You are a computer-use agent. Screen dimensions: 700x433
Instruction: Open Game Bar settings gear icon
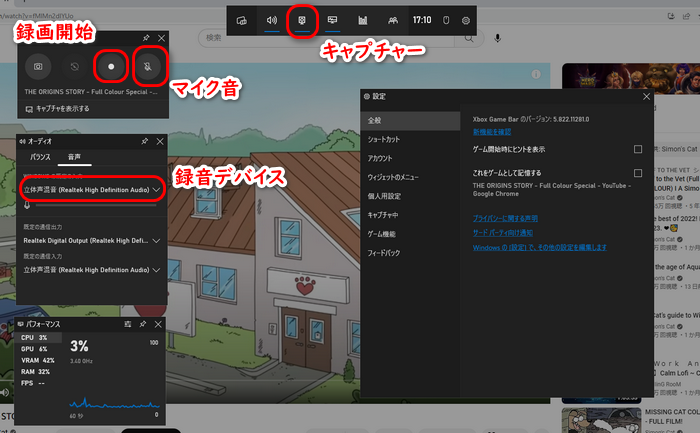(466, 20)
